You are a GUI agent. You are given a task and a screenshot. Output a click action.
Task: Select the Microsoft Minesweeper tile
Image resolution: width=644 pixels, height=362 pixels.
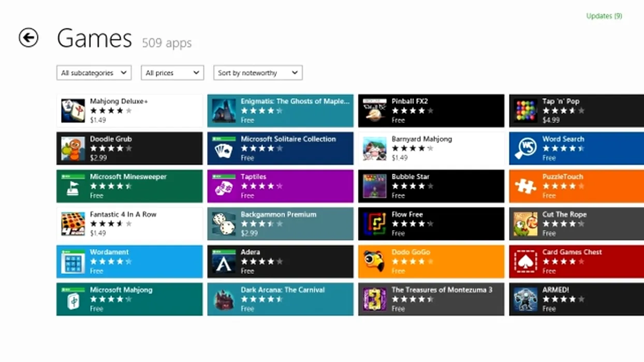tap(129, 186)
